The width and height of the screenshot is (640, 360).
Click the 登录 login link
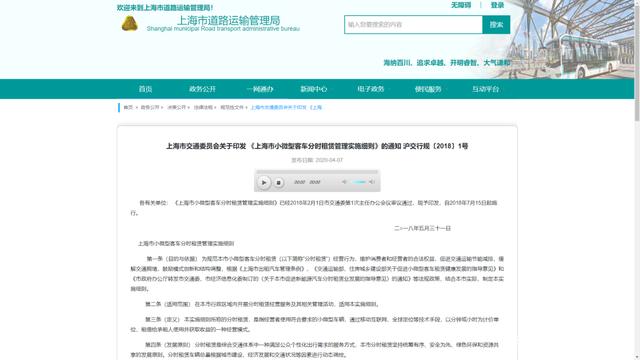[497, 5]
